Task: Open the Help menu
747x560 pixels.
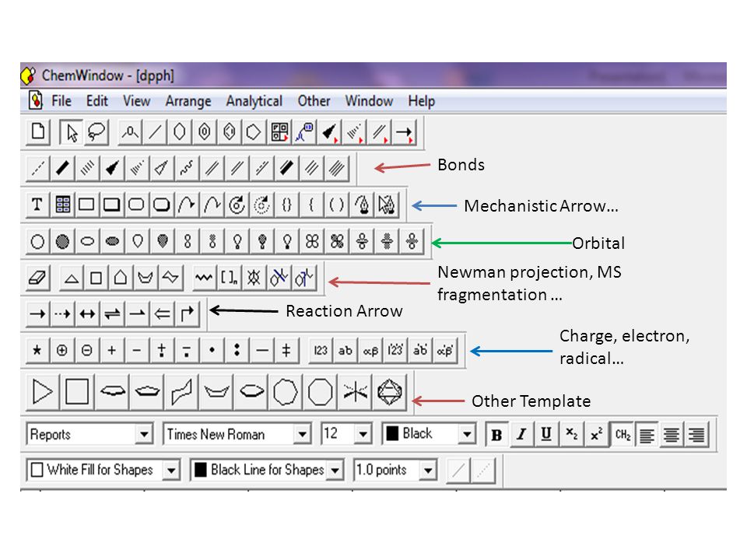Action: pyautogui.click(x=421, y=101)
